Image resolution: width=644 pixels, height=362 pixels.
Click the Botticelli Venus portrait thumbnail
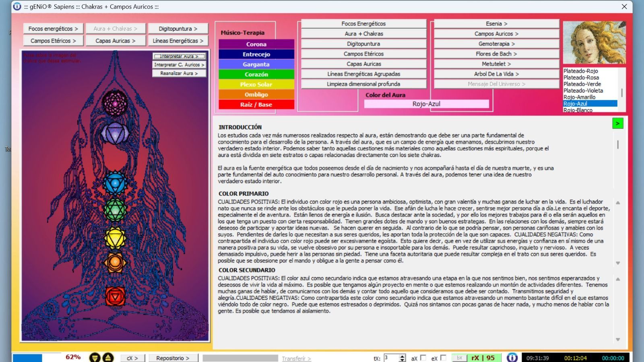coord(594,42)
